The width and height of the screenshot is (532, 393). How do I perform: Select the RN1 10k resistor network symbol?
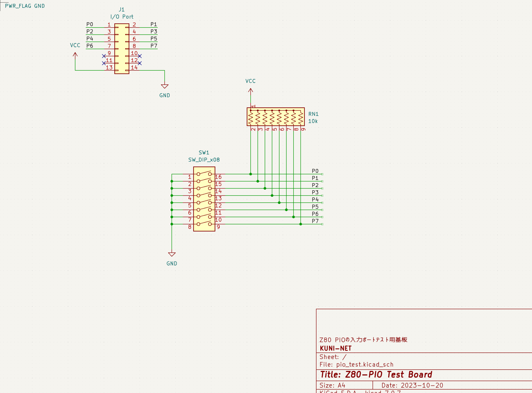[x=275, y=117]
